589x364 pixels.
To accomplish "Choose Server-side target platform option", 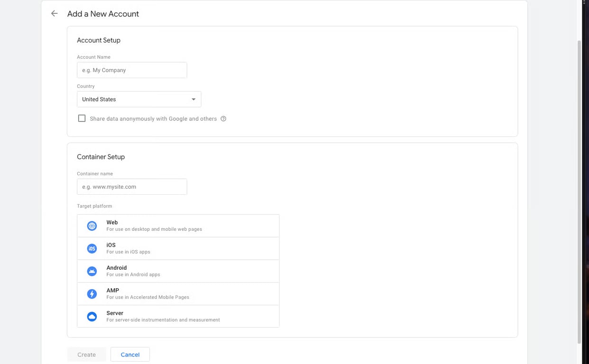I will click(x=178, y=317).
